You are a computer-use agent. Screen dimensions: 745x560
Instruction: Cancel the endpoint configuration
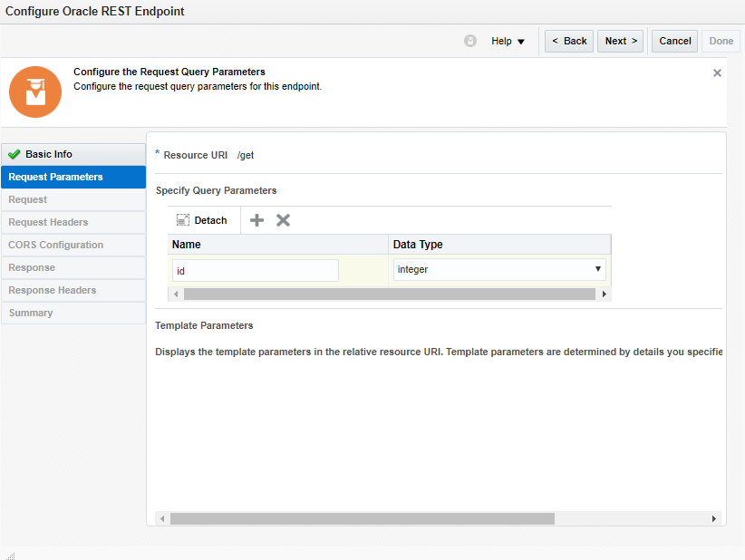click(x=674, y=42)
